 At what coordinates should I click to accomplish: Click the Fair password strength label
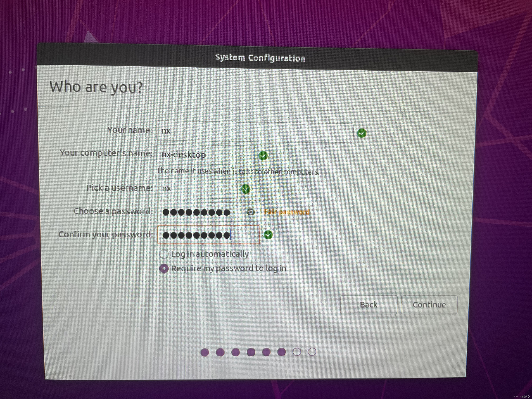[x=287, y=212]
